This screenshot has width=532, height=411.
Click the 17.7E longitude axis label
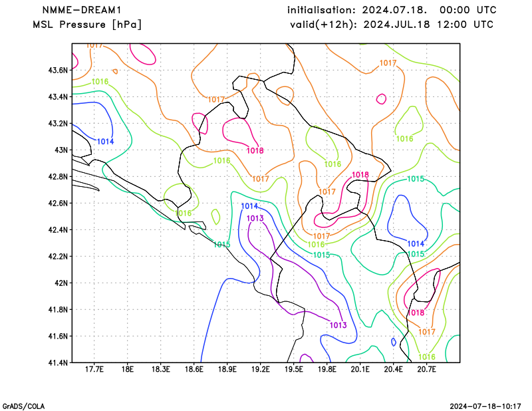(x=94, y=369)
